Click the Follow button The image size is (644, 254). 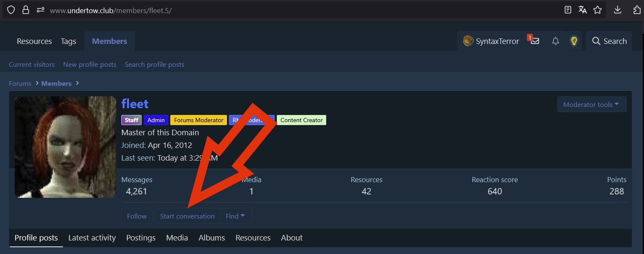tap(137, 216)
